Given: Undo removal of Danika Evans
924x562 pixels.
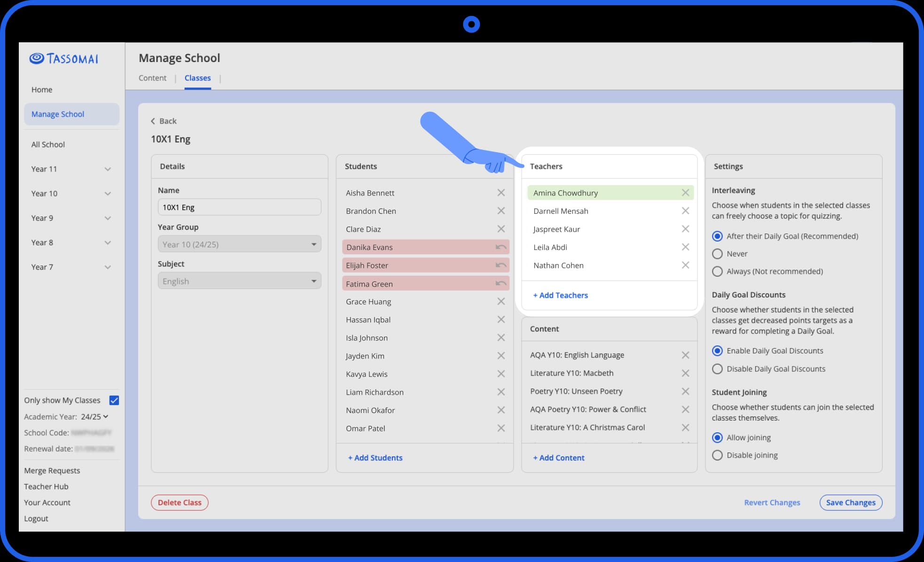Looking at the screenshot, I should tap(501, 247).
